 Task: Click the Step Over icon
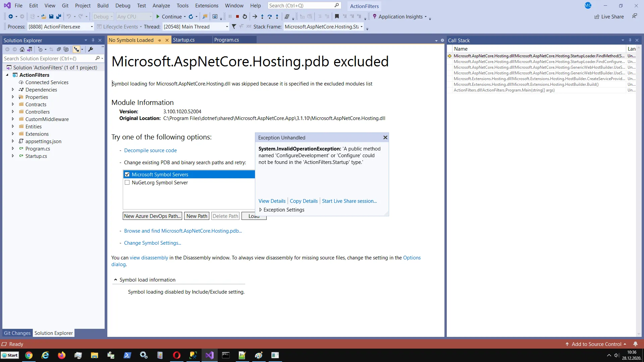tap(269, 16)
